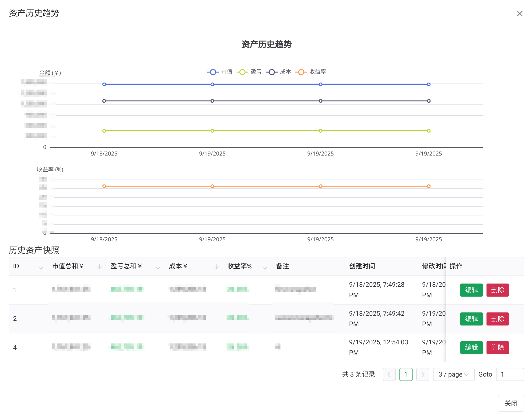
Task: Go to next page arrow
Action: pyautogui.click(x=423, y=374)
